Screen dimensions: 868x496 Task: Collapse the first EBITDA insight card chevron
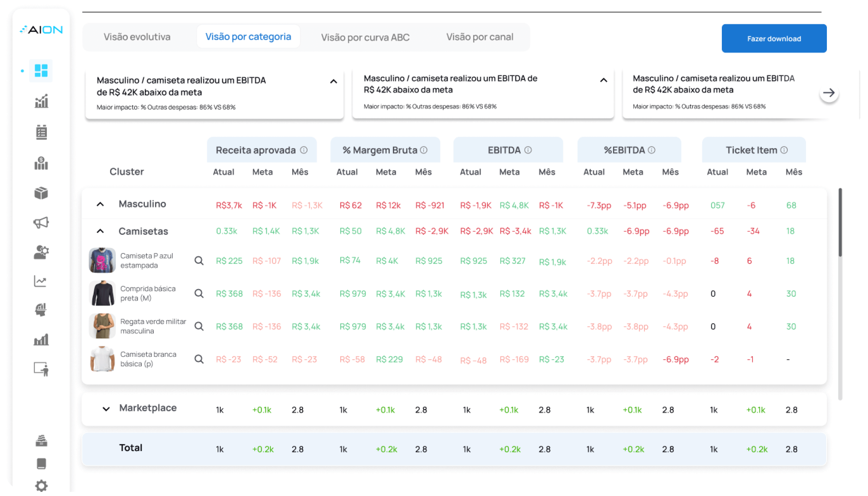333,82
